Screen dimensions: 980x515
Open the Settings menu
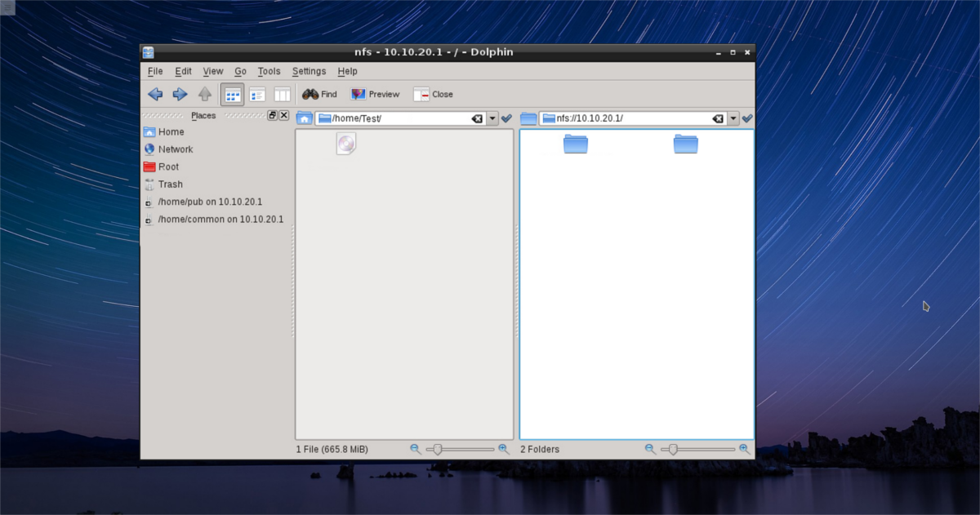tap(309, 71)
